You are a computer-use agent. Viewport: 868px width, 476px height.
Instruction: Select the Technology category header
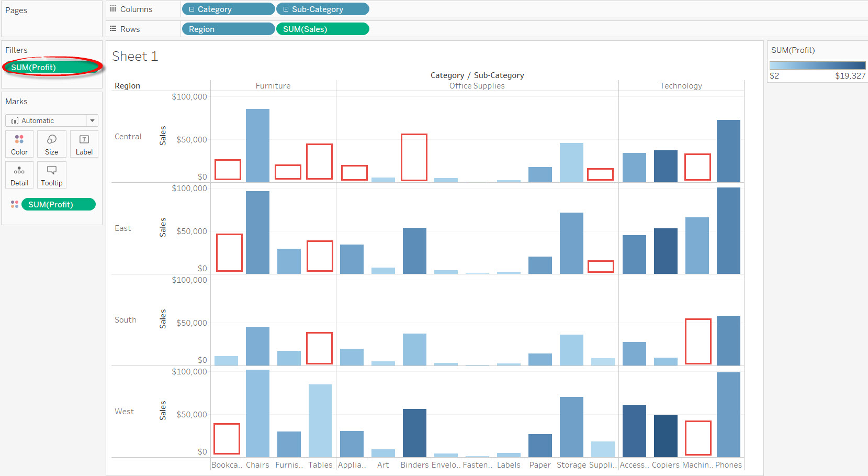(x=681, y=86)
